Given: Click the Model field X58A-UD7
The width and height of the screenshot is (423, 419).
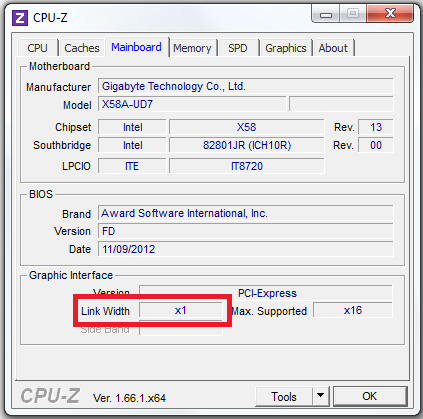Looking at the screenshot, I should [192, 104].
